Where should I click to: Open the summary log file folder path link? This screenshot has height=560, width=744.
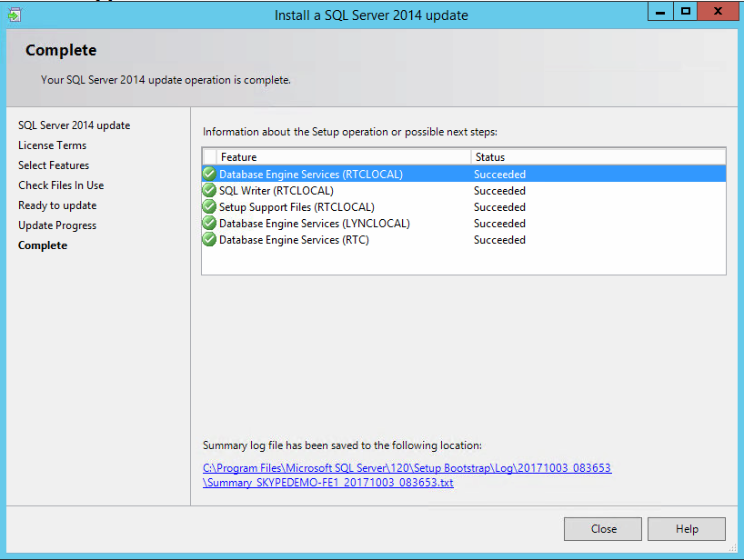pyautogui.click(x=407, y=468)
